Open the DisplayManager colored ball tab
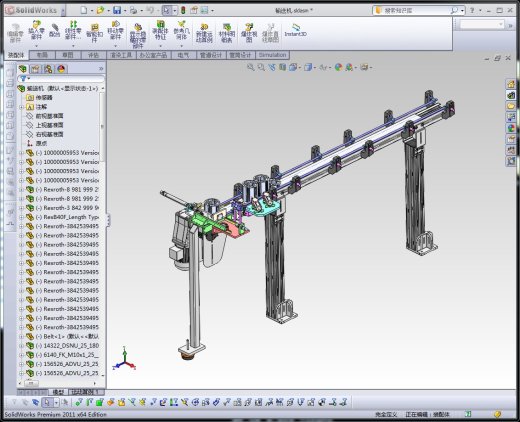 click(61, 69)
